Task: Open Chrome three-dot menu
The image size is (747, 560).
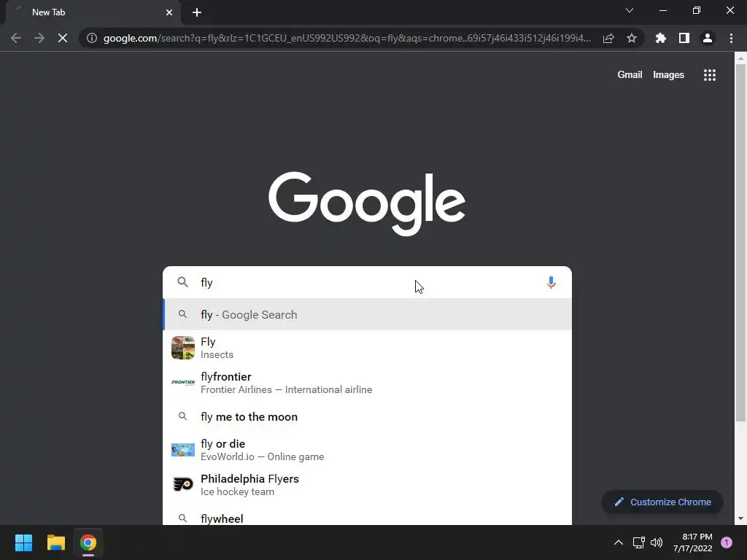Action: click(731, 38)
